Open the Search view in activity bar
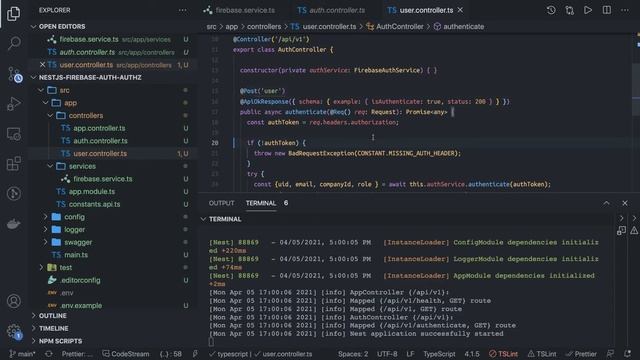Screen dimensions: 640x360 click(14, 43)
